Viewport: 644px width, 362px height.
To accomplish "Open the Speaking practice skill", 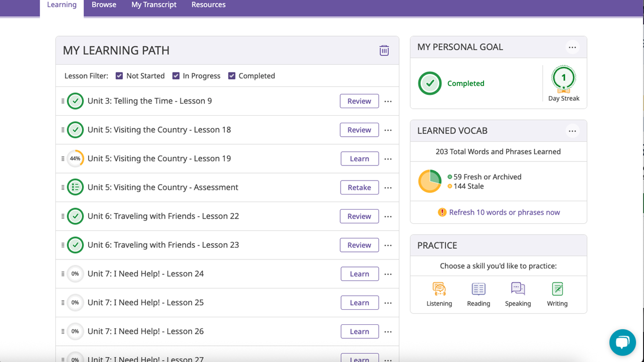I will [x=518, y=295].
